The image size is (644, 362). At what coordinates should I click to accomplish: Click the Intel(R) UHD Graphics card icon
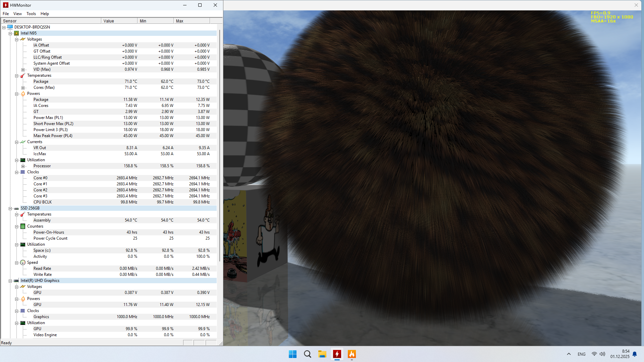[x=16, y=281]
